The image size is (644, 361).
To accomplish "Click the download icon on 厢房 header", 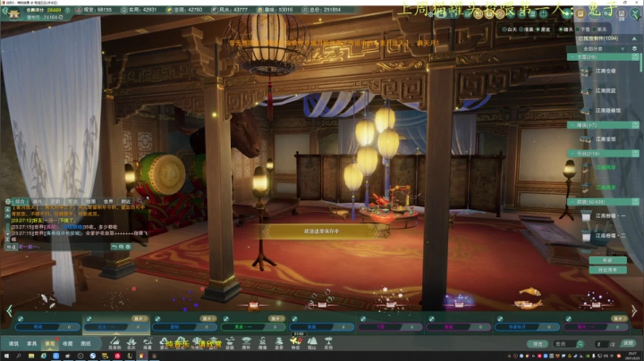I will coord(635,125).
